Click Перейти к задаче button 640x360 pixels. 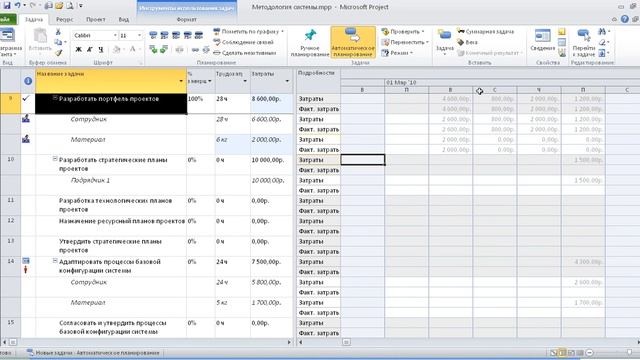pos(584,42)
